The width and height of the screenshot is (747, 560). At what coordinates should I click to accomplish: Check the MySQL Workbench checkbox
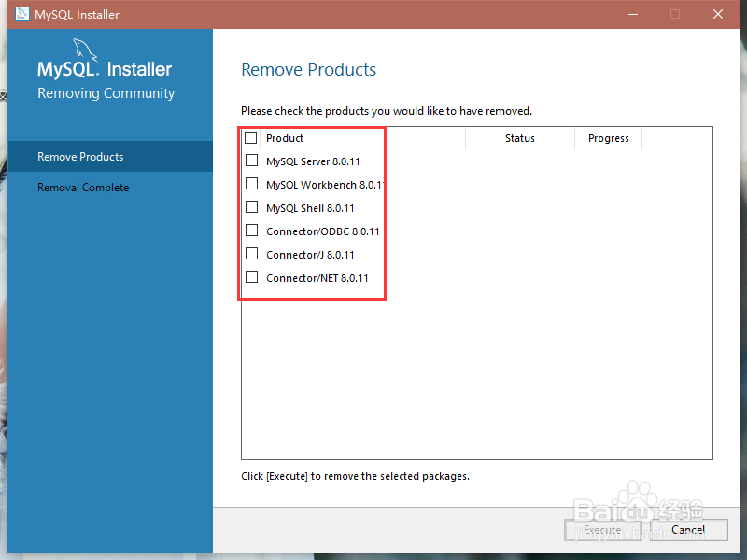coord(251,184)
